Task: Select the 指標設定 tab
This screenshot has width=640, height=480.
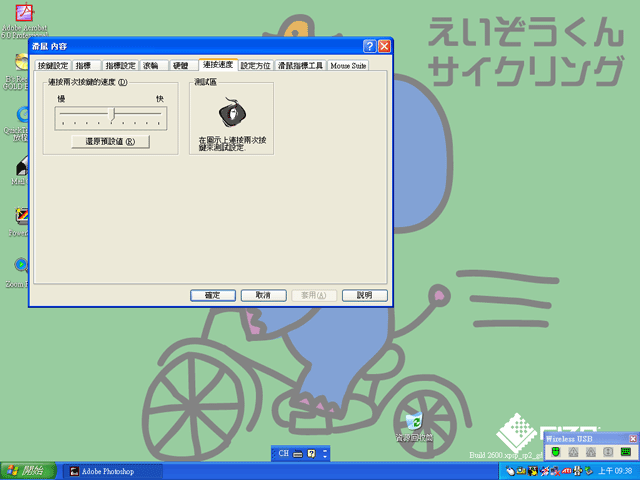Action: coord(120,66)
